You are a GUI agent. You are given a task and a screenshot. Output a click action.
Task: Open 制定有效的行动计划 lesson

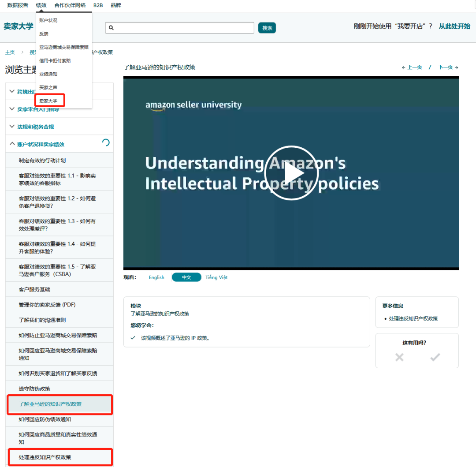(59, 161)
